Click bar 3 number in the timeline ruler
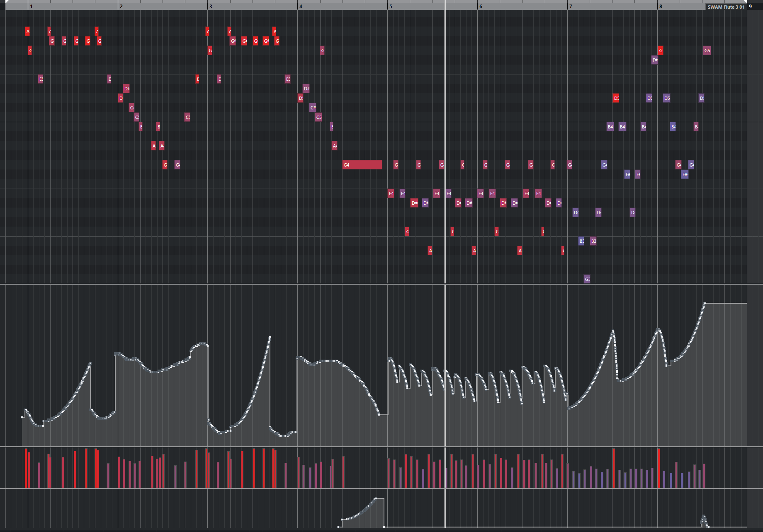This screenshot has height=532, width=763. 211,7
